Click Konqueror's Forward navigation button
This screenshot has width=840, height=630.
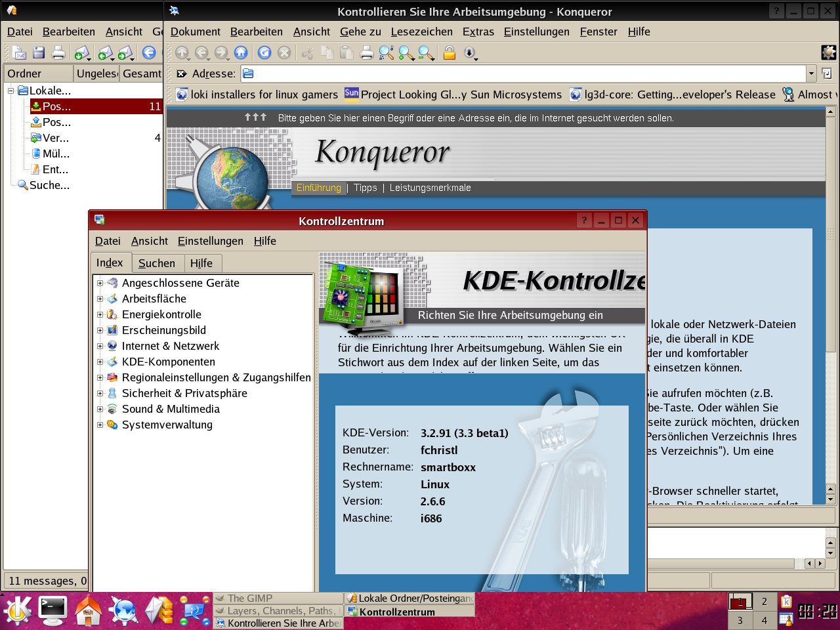click(222, 53)
